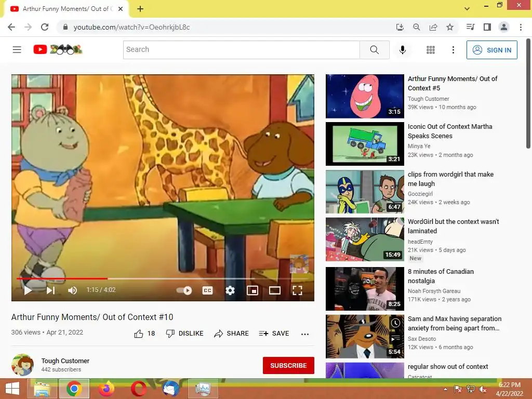Viewport: 532px width, 399px height.
Task: Open Opera from taskbar
Action: click(x=139, y=389)
